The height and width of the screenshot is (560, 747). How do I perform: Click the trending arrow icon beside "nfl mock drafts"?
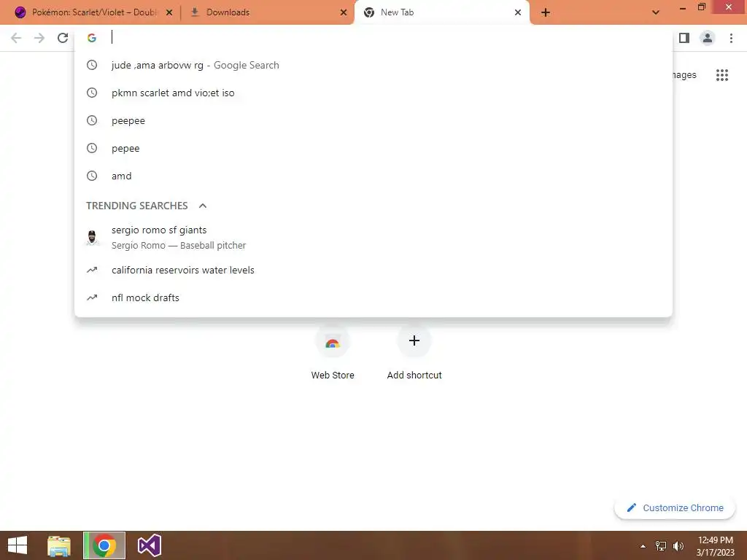pyautogui.click(x=92, y=297)
